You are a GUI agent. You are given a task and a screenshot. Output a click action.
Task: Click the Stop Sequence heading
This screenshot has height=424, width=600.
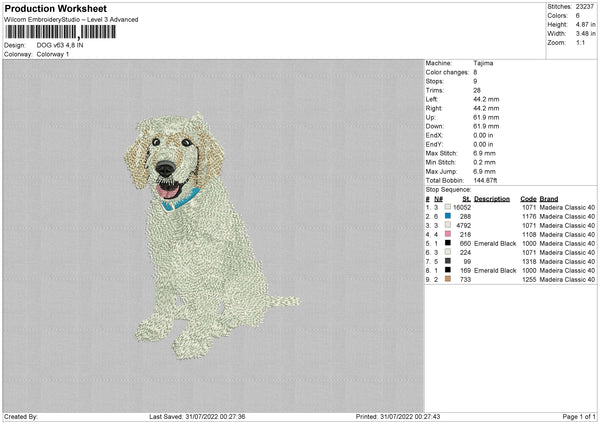pos(449,189)
